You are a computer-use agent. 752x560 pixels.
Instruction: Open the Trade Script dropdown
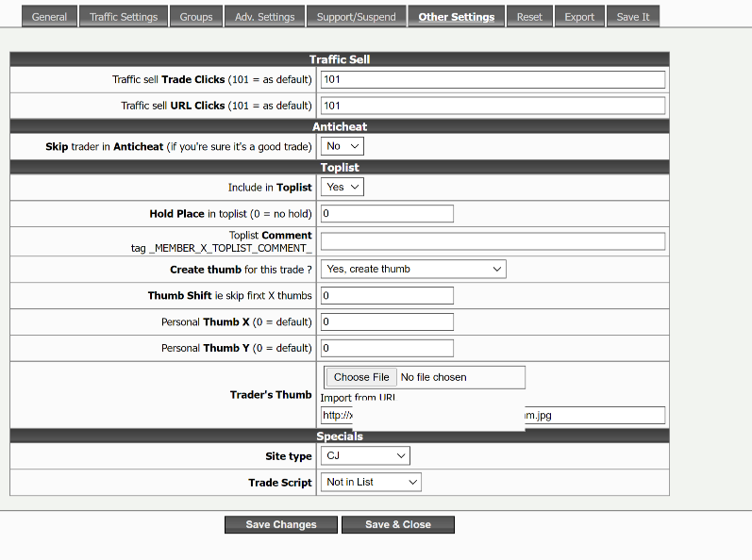(371, 482)
